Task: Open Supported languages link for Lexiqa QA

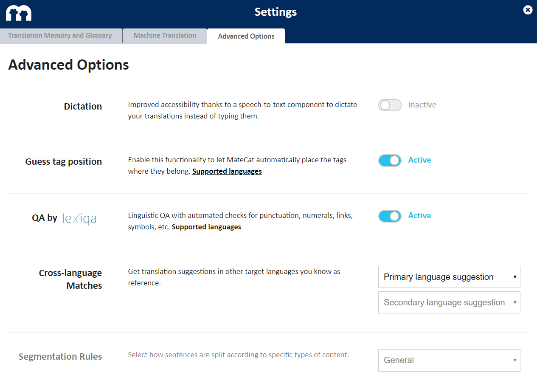Action: 206,227
